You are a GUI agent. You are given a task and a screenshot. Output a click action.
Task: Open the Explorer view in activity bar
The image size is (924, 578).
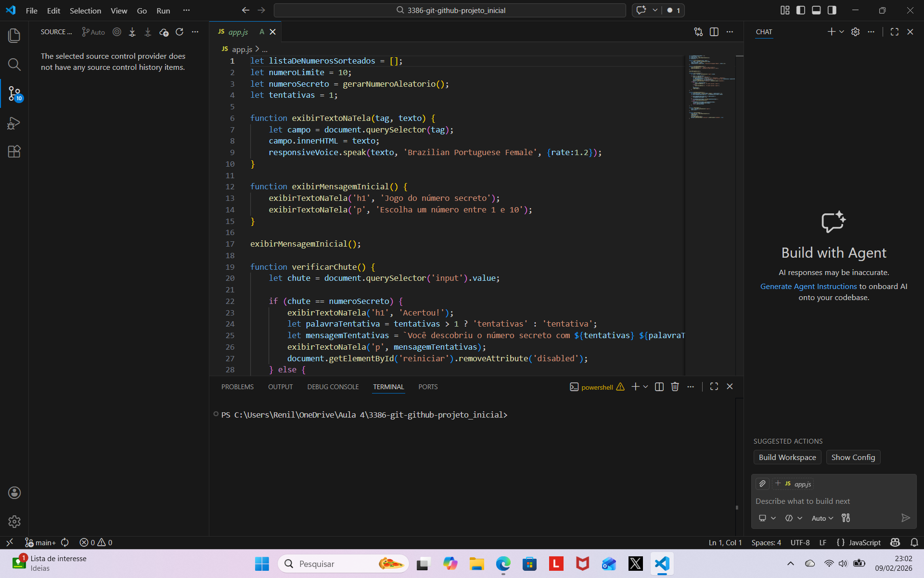(x=14, y=35)
